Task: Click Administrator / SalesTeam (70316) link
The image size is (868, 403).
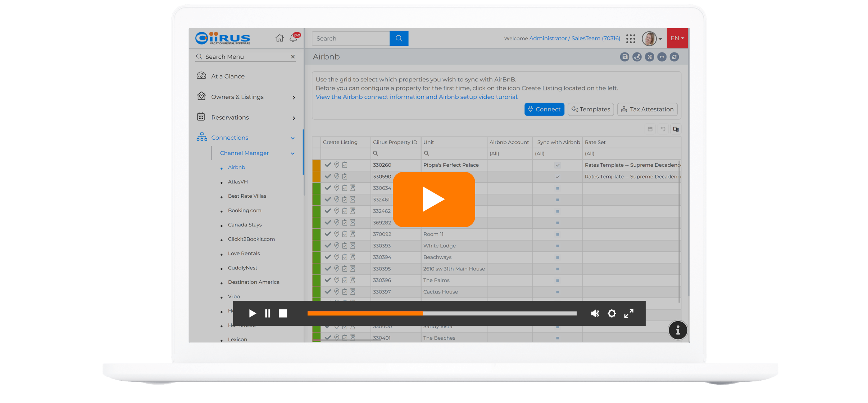Action: [574, 38]
